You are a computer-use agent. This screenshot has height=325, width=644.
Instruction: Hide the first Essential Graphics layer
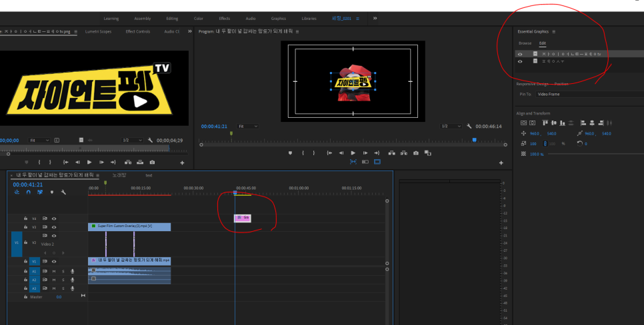(x=520, y=54)
